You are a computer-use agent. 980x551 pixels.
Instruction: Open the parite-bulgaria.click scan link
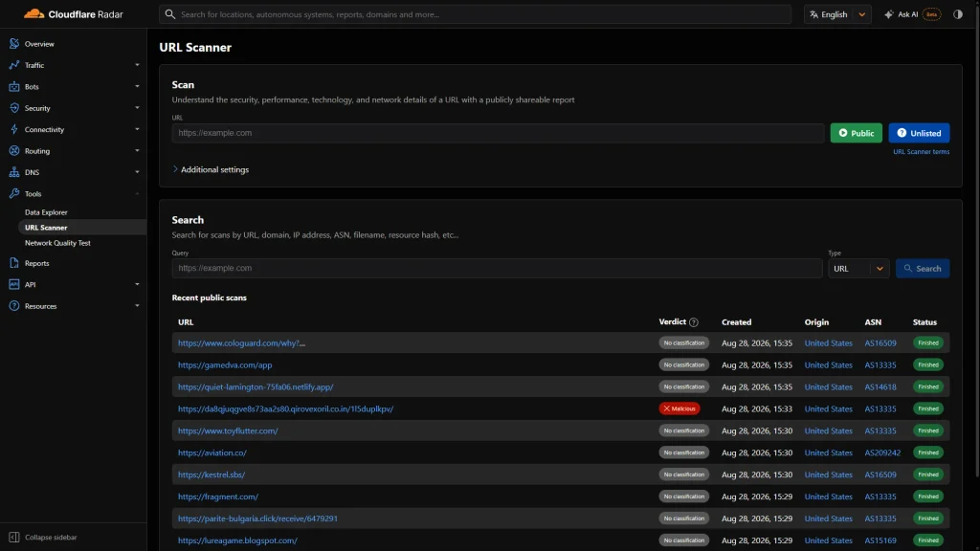[x=257, y=518]
